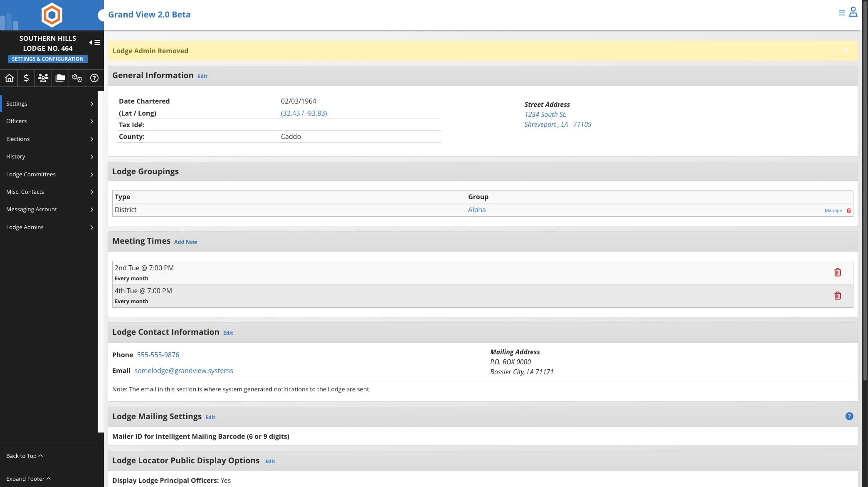Open the gears settings icon
The height and width of the screenshot is (487, 868).
click(77, 78)
